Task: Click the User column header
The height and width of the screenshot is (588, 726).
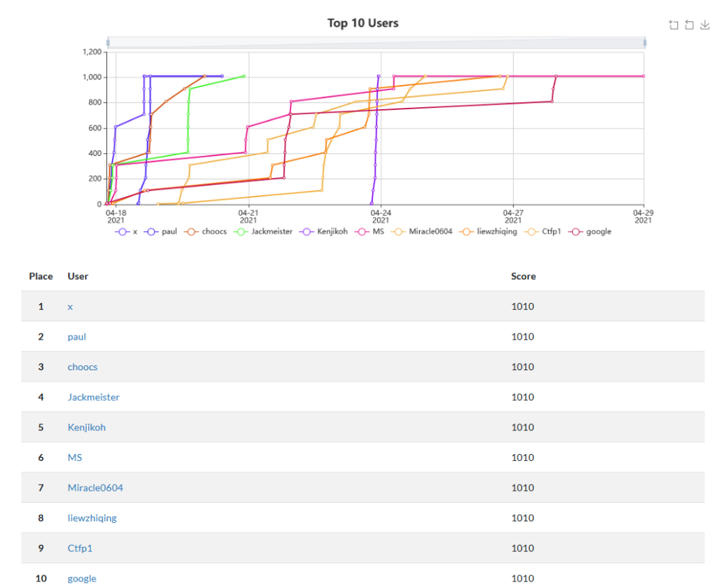Action: click(x=78, y=276)
